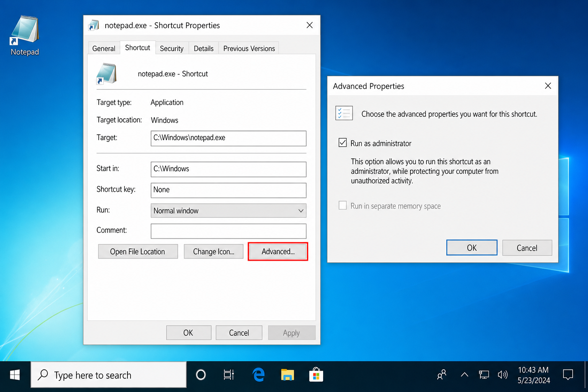Click the 'notepad.exe - Shortcut' name text
The width and height of the screenshot is (588, 392).
(x=173, y=73)
